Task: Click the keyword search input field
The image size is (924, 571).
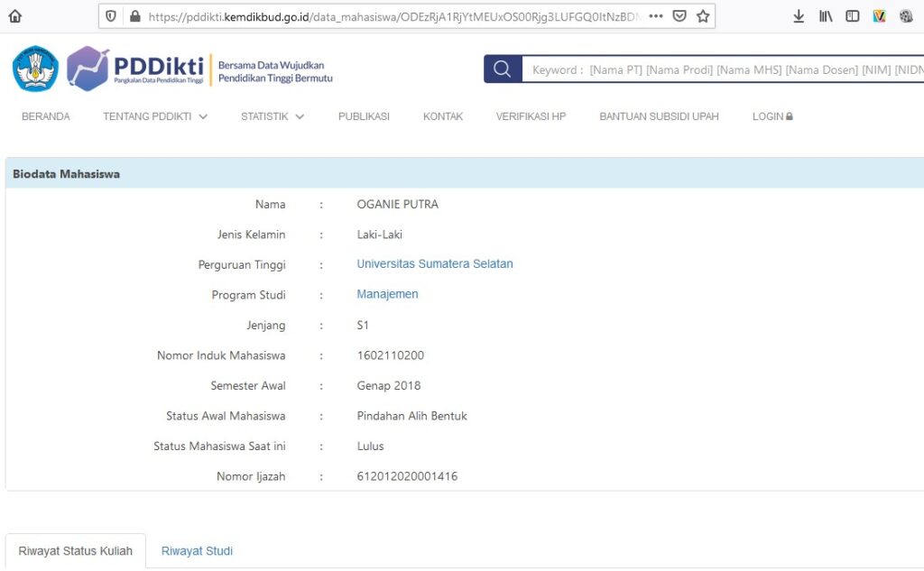Action: 722,69
